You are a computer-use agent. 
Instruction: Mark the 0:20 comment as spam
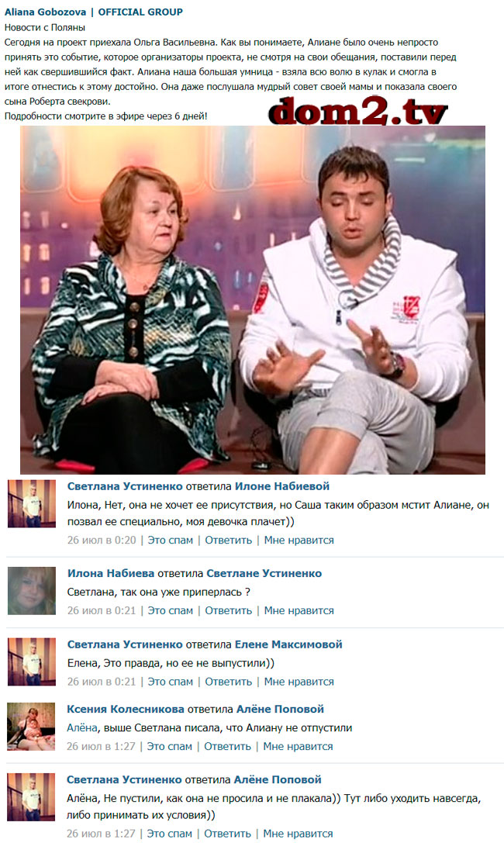[170, 540]
